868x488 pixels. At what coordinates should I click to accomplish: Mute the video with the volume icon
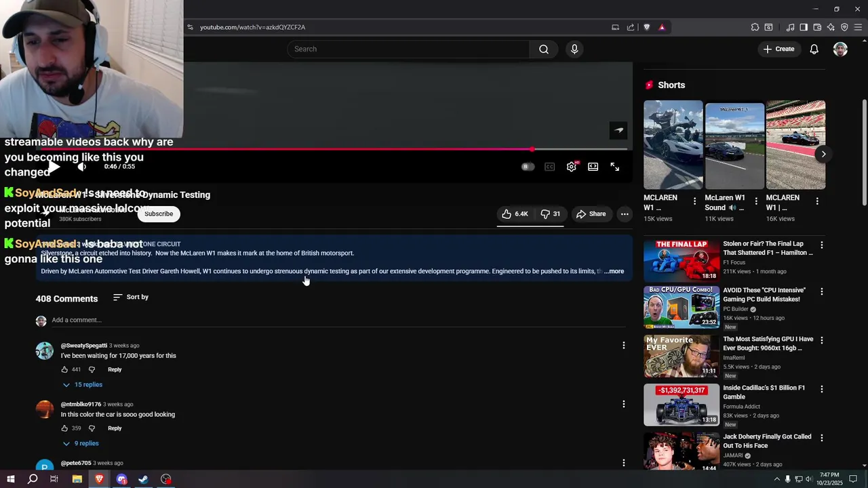click(x=81, y=167)
